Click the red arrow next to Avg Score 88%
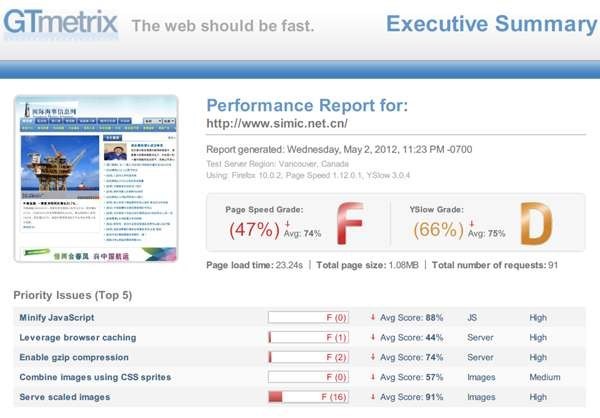The image size is (600, 418). [x=372, y=317]
